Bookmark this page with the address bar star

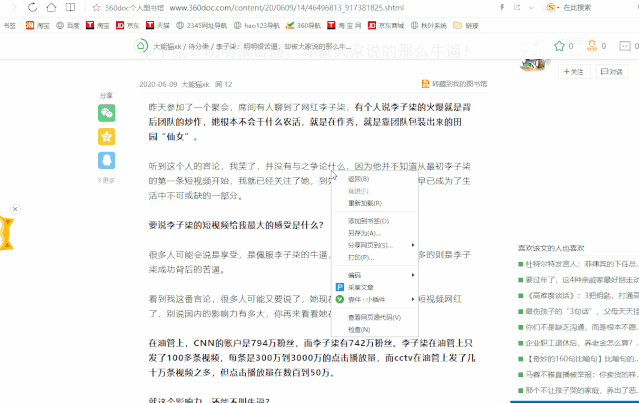pyautogui.click(x=96, y=8)
